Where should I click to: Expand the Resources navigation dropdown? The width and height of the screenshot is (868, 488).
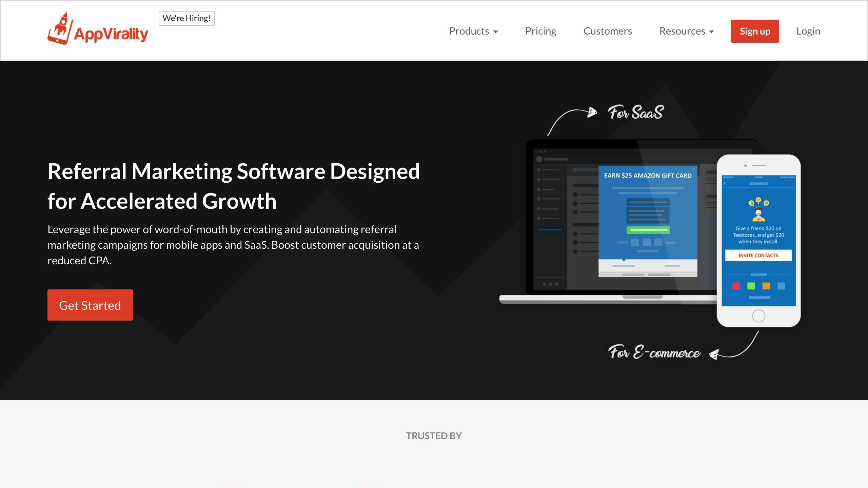pyautogui.click(x=687, y=31)
